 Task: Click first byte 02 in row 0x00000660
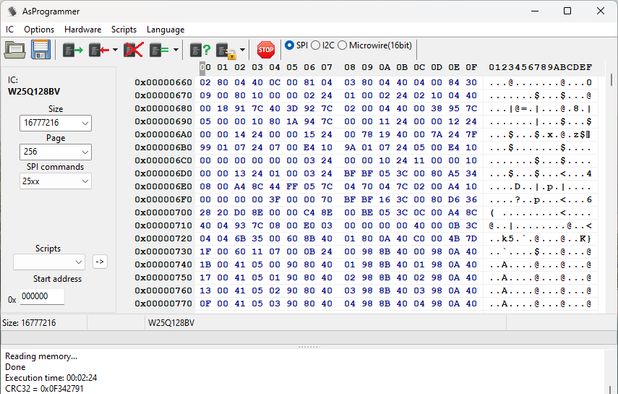[205, 82]
